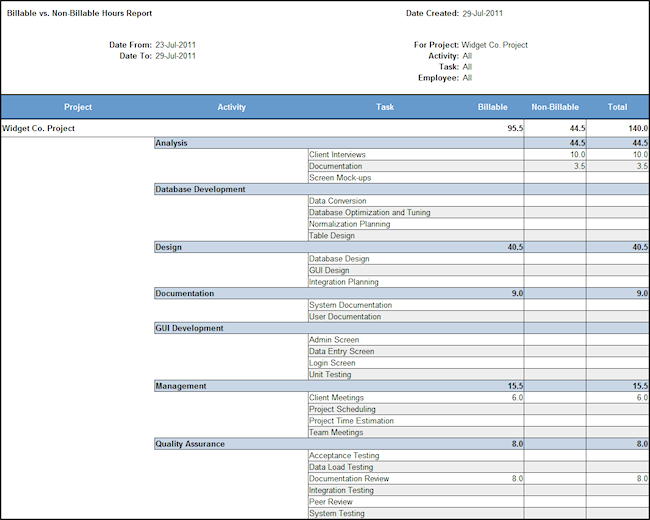This screenshot has width=650, height=520.
Task: Click the For Project value Widget Co. Project
Action: pos(495,45)
